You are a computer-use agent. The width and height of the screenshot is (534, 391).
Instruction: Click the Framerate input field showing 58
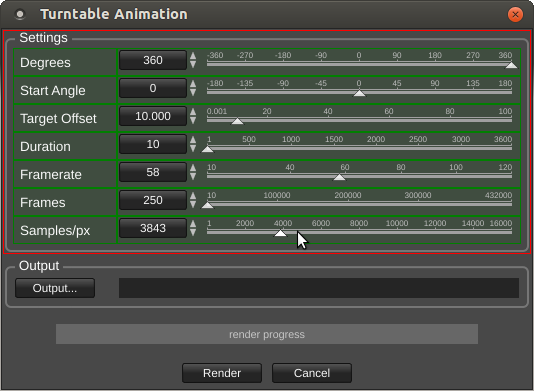[x=153, y=172]
